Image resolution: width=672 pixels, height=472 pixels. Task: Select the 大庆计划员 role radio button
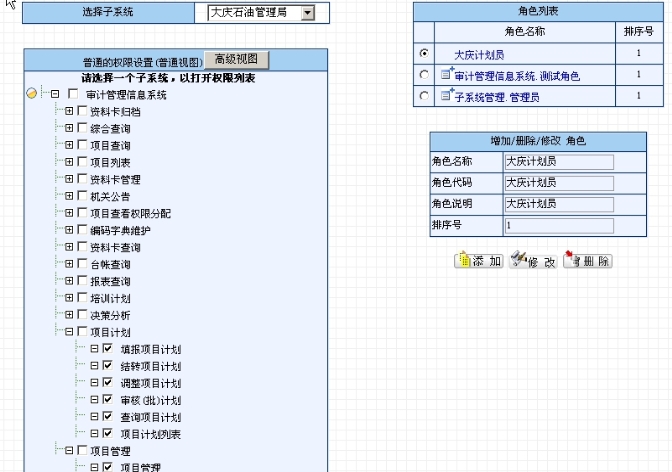425,54
